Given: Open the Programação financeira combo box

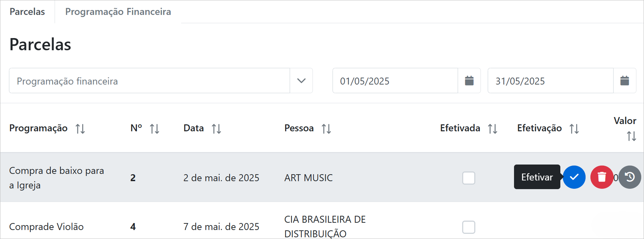Looking at the screenshot, I should 149,81.
